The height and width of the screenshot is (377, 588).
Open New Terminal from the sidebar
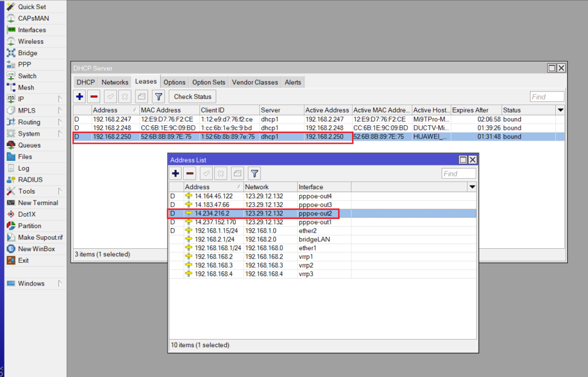(38, 203)
